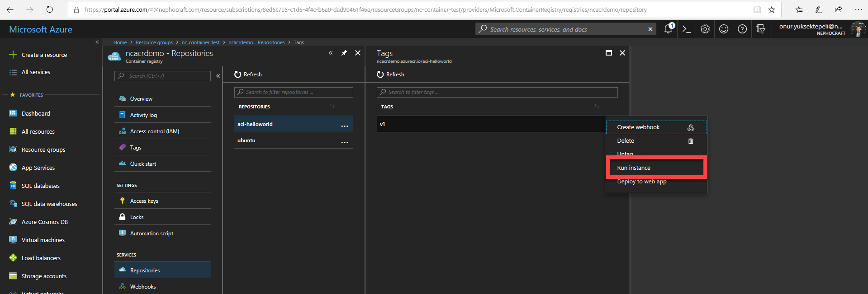Open the notifications bell in Azure header
Screen dimensions: 868x294
coord(668,29)
